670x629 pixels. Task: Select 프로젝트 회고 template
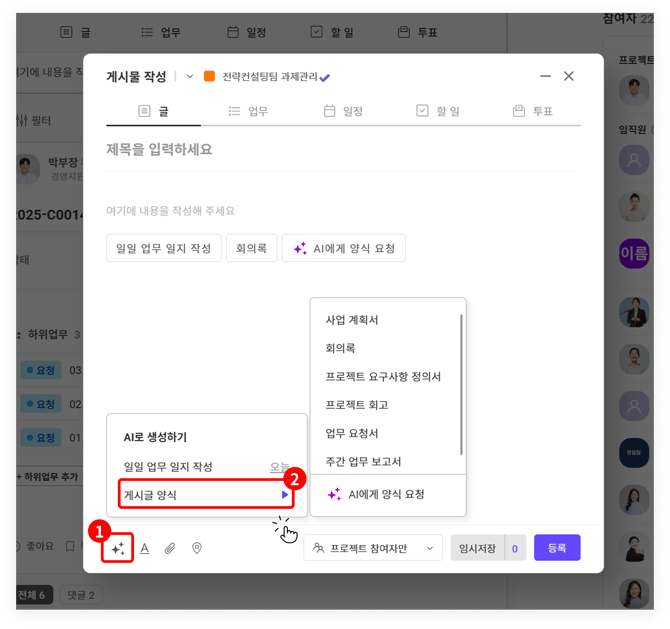pyautogui.click(x=357, y=405)
